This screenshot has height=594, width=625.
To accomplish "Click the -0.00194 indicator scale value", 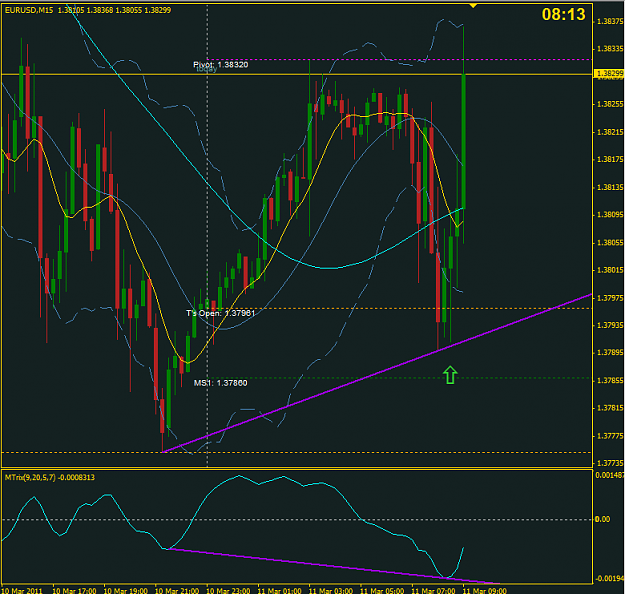I will (609, 578).
